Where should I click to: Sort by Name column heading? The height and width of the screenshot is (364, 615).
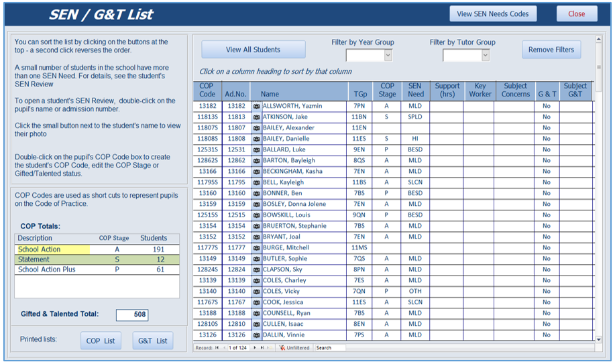pyautogui.click(x=299, y=90)
